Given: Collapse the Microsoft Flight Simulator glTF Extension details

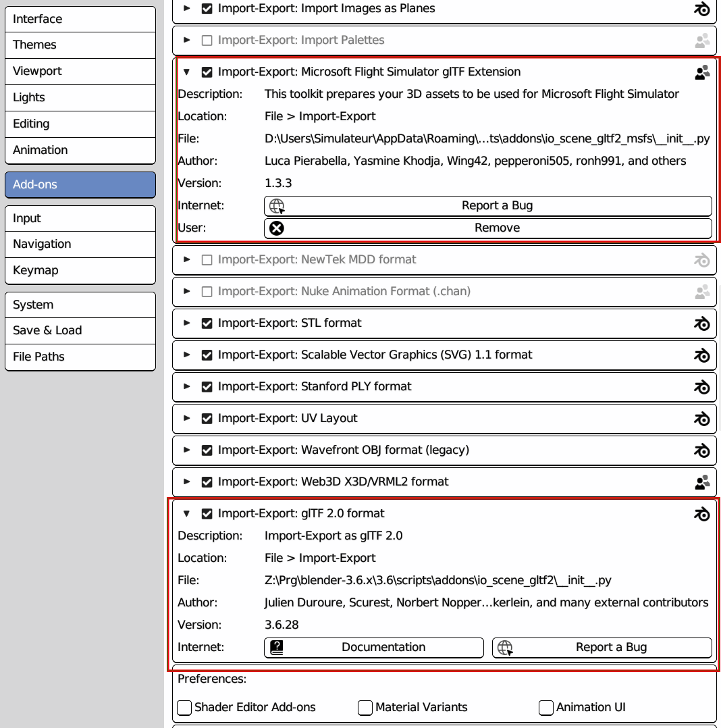Looking at the screenshot, I should (186, 72).
